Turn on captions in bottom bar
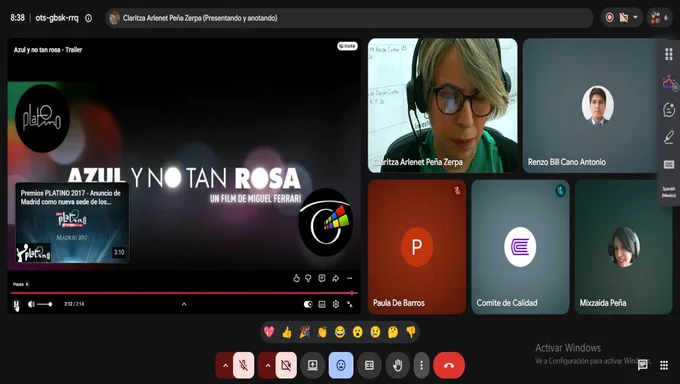Image resolution: width=680 pixels, height=384 pixels. point(369,365)
